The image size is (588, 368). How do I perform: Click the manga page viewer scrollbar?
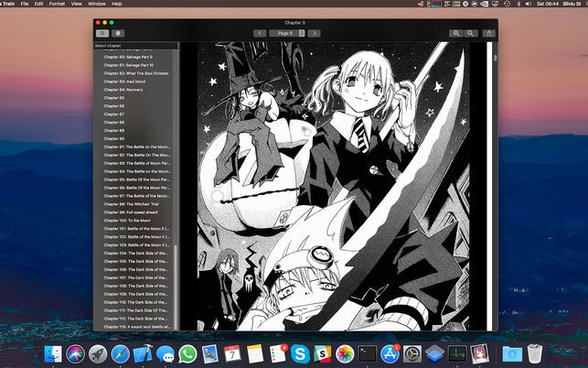[495, 59]
